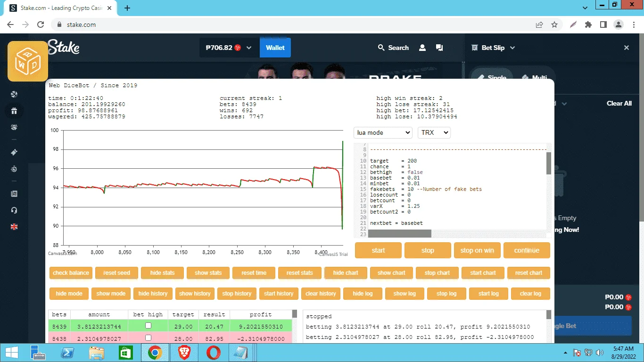Click the hide chart button
This screenshot has height=362, width=644.
(346, 273)
